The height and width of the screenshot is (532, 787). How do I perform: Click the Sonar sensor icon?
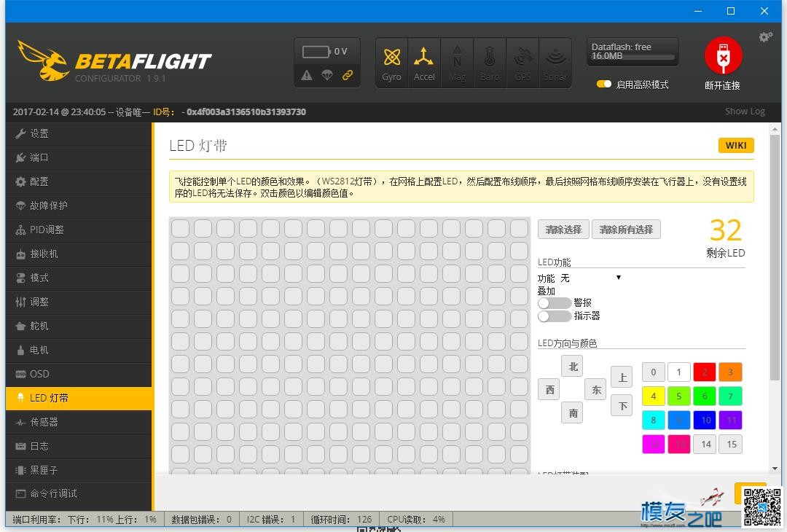[555, 63]
